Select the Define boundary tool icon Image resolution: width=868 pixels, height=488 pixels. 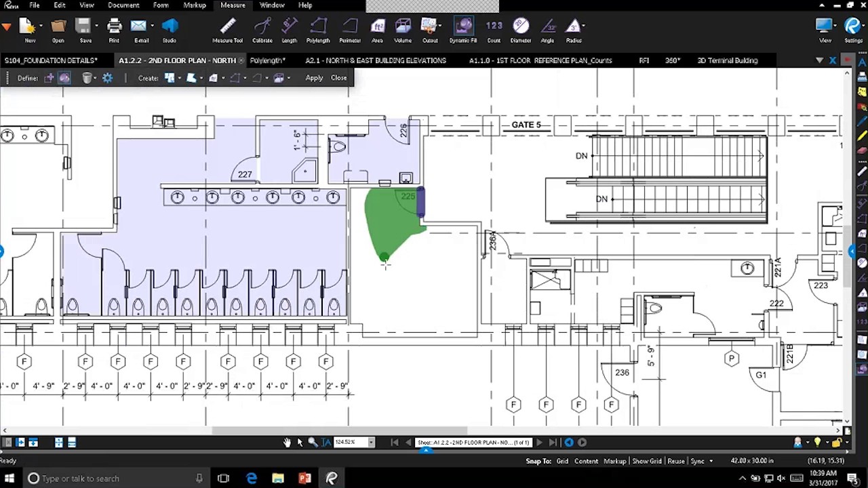point(49,78)
